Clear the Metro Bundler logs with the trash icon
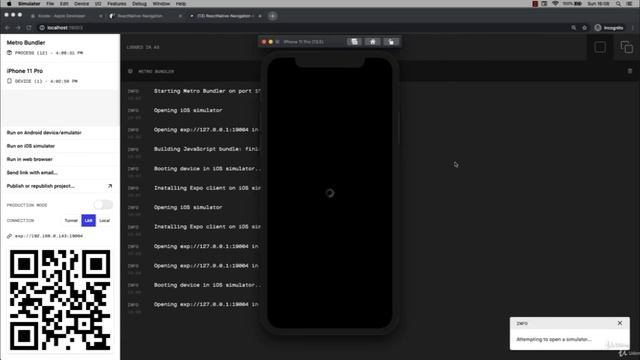The width and height of the screenshot is (640, 360). 630,71
